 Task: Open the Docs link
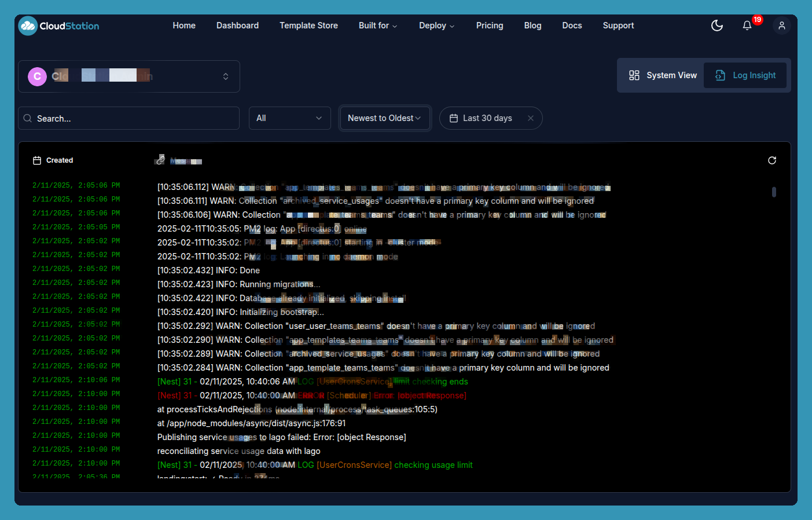[572, 25]
